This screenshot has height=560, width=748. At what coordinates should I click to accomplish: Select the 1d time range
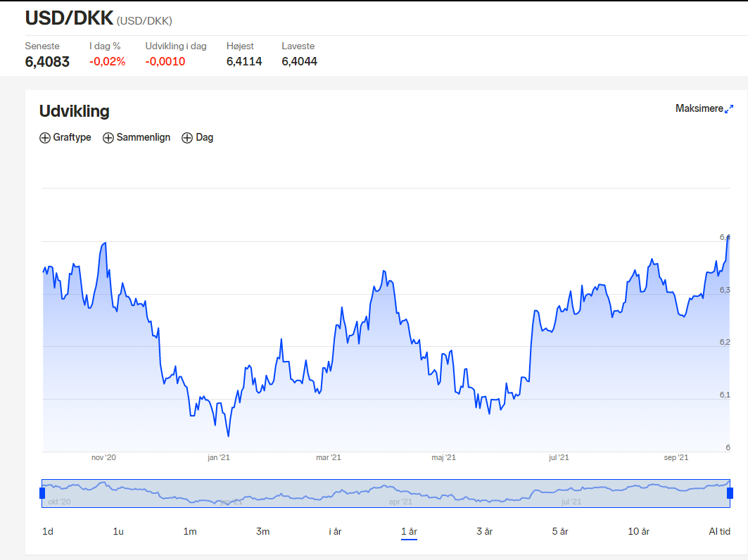tap(48, 531)
